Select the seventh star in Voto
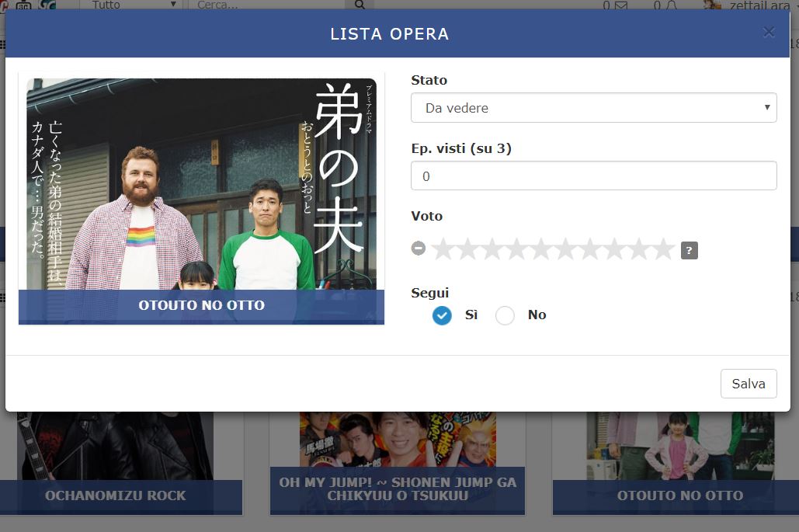This screenshot has height=532, width=799. point(590,249)
